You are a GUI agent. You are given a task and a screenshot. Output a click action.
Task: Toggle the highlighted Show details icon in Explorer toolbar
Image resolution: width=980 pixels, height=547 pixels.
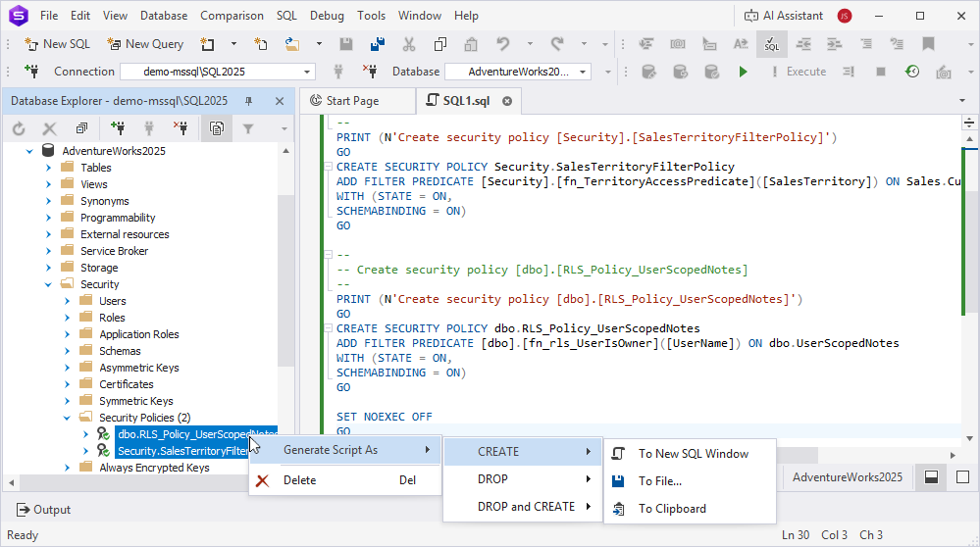click(x=217, y=128)
